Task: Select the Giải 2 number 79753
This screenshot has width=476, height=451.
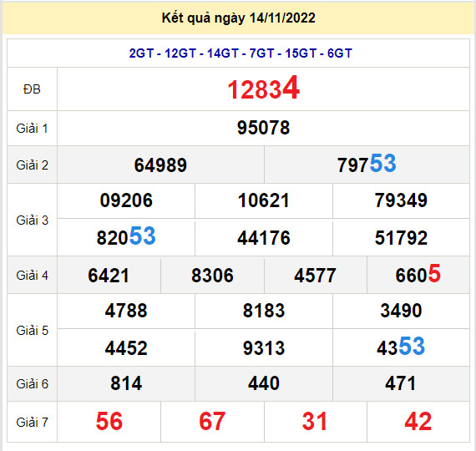Action: (367, 164)
